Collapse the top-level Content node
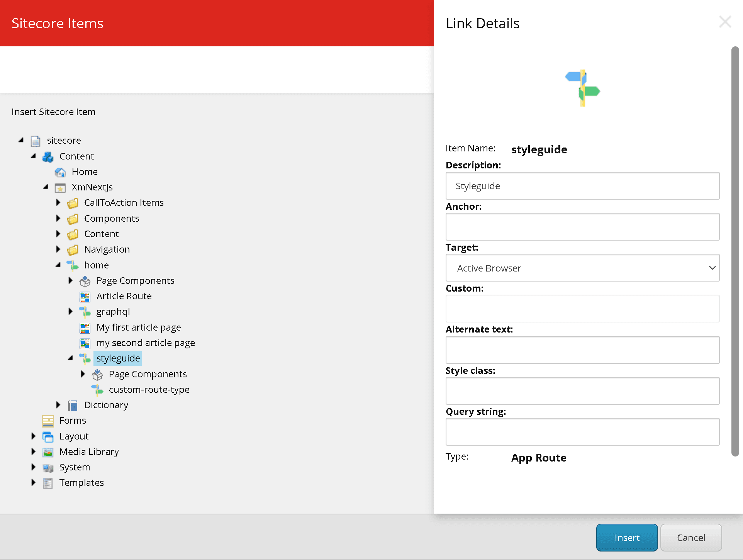The image size is (743, 560). coord(33,156)
